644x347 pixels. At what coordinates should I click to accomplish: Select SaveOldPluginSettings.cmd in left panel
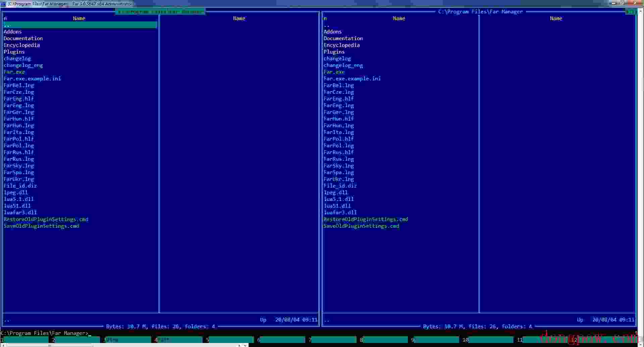coord(42,226)
